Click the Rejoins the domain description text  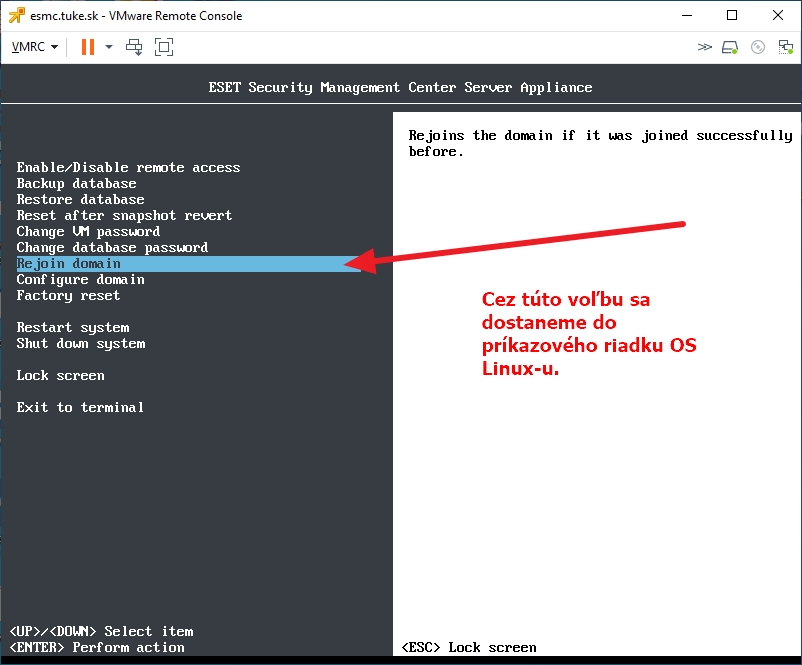600,143
